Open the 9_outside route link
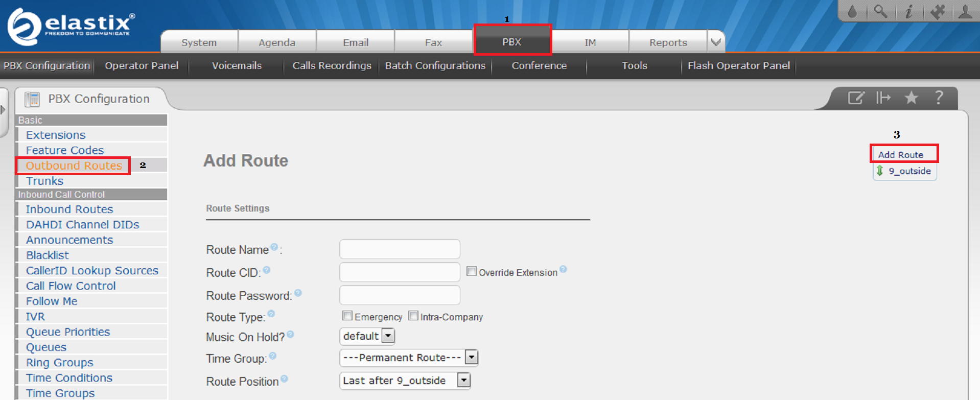This screenshot has height=400, width=980. (x=909, y=171)
